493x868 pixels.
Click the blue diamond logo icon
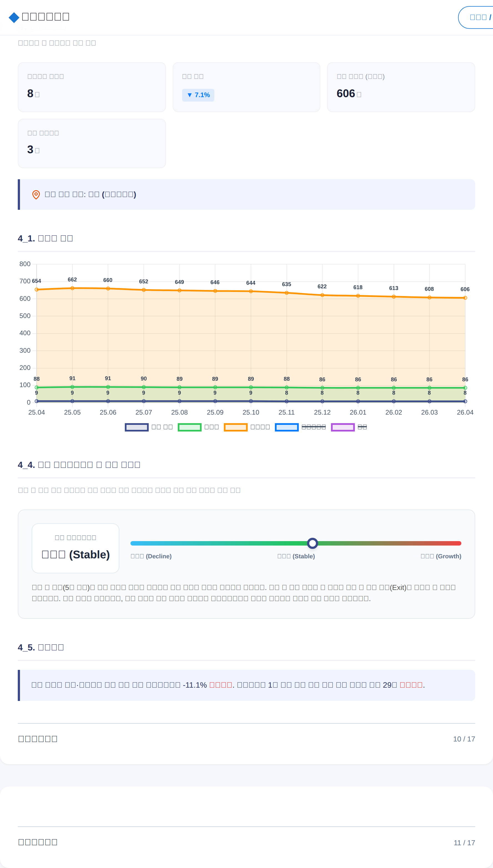pyautogui.click(x=14, y=17)
